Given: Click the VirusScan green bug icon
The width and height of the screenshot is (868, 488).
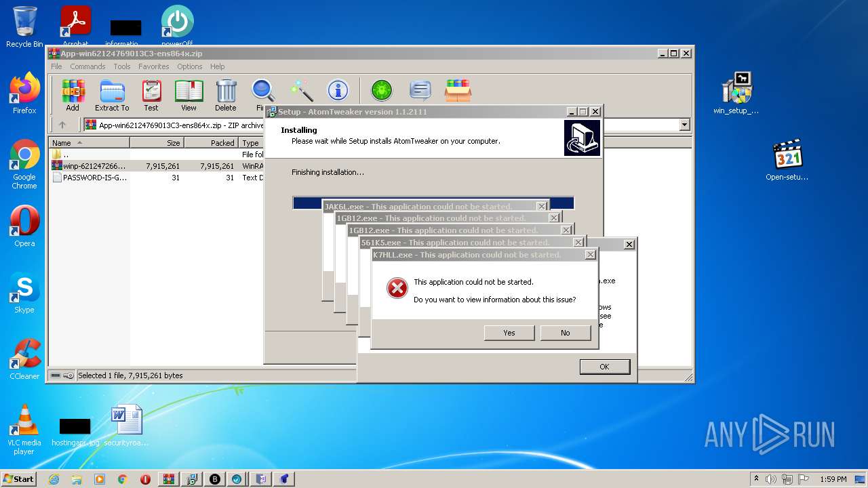Looking at the screenshot, I should (382, 90).
